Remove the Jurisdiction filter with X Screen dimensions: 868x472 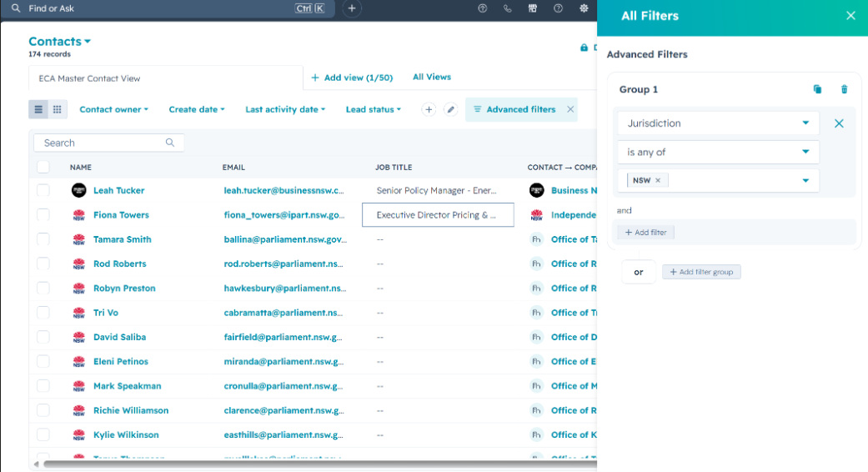pyautogui.click(x=839, y=123)
